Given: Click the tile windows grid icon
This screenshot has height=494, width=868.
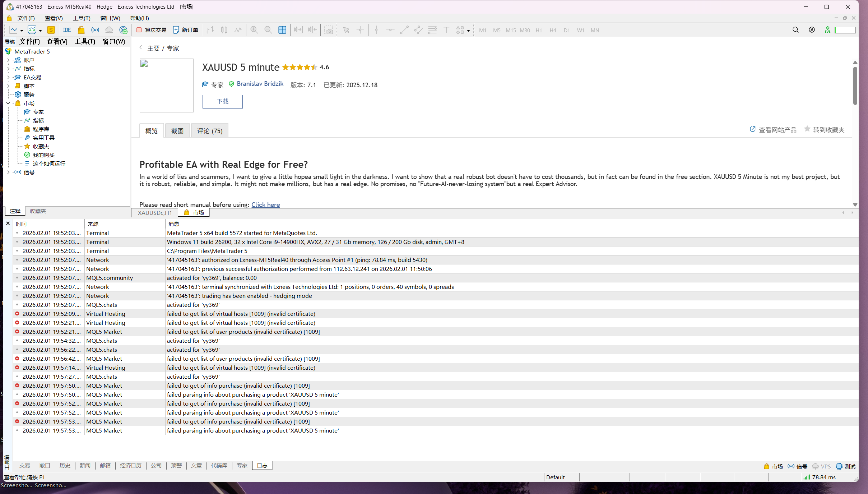Looking at the screenshot, I should 282,30.
